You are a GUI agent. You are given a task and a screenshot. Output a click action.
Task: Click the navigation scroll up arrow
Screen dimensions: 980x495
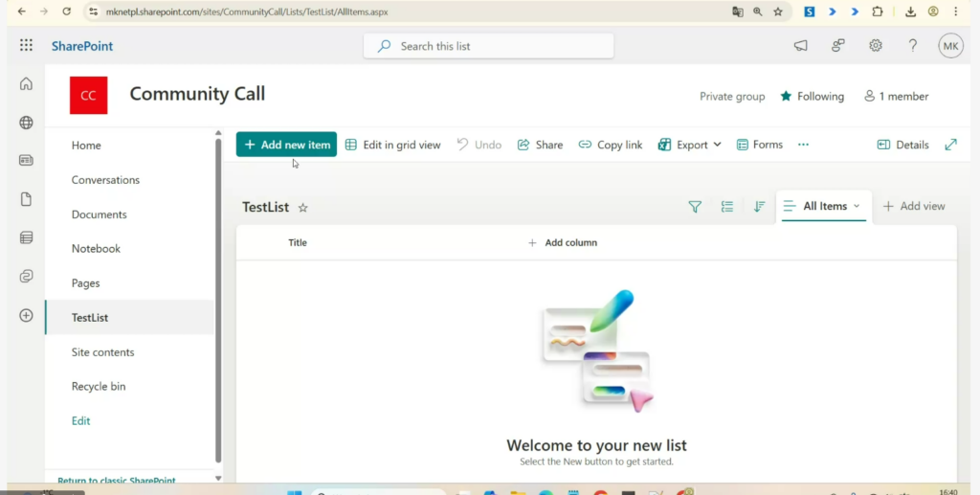(x=218, y=132)
